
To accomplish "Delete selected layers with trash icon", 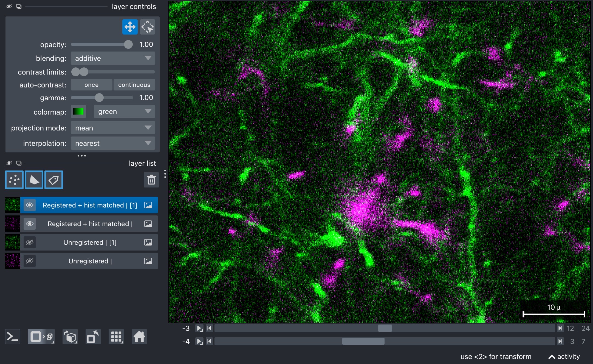I will pyautogui.click(x=151, y=180).
